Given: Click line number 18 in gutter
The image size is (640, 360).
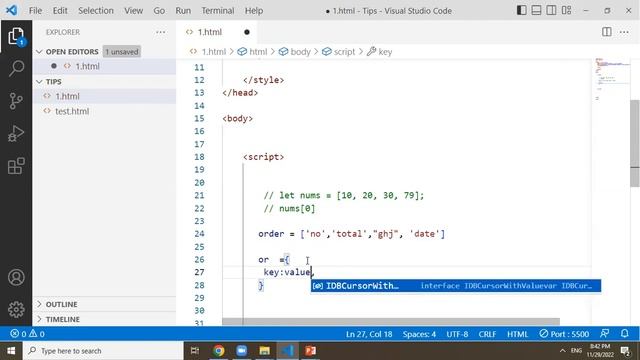Looking at the screenshot, I should (x=199, y=157).
